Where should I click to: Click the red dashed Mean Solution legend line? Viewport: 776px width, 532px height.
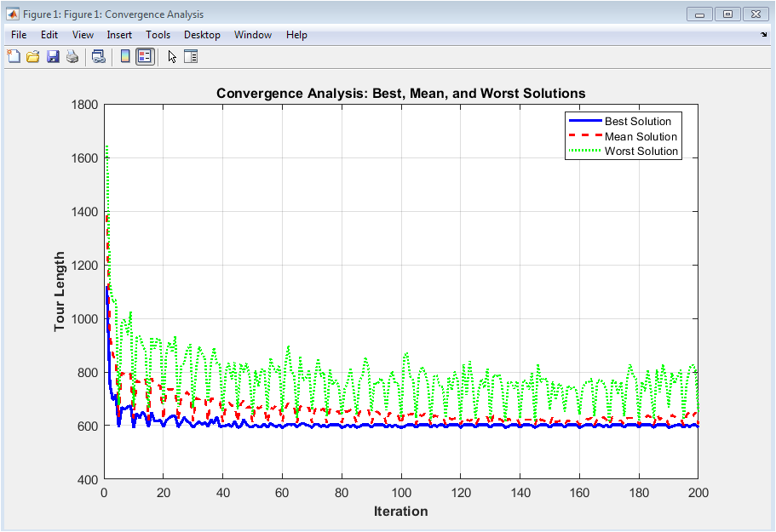coord(584,136)
